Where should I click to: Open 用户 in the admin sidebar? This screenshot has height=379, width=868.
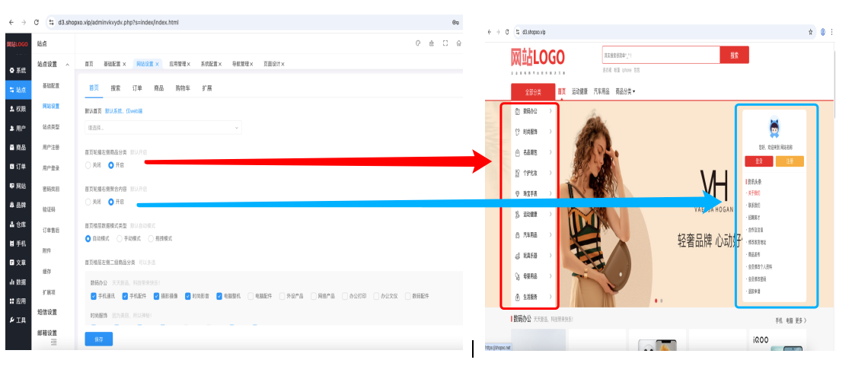[18, 129]
